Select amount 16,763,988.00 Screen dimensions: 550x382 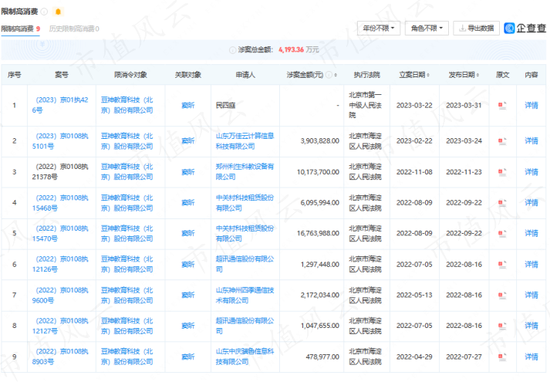pos(318,233)
